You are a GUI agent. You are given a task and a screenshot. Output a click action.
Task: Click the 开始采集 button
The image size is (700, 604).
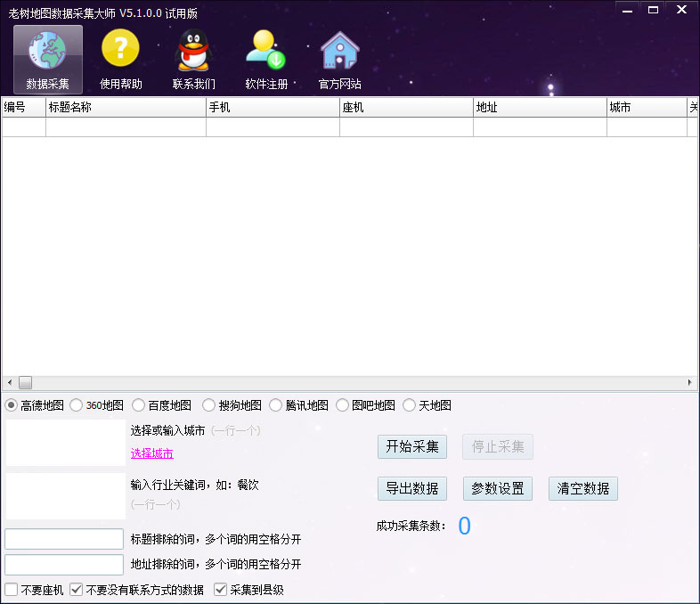pyautogui.click(x=412, y=446)
